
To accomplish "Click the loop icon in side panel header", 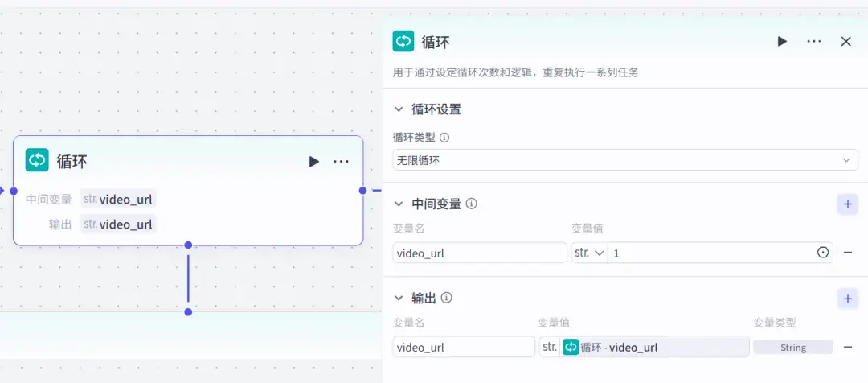I will point(403,41).
